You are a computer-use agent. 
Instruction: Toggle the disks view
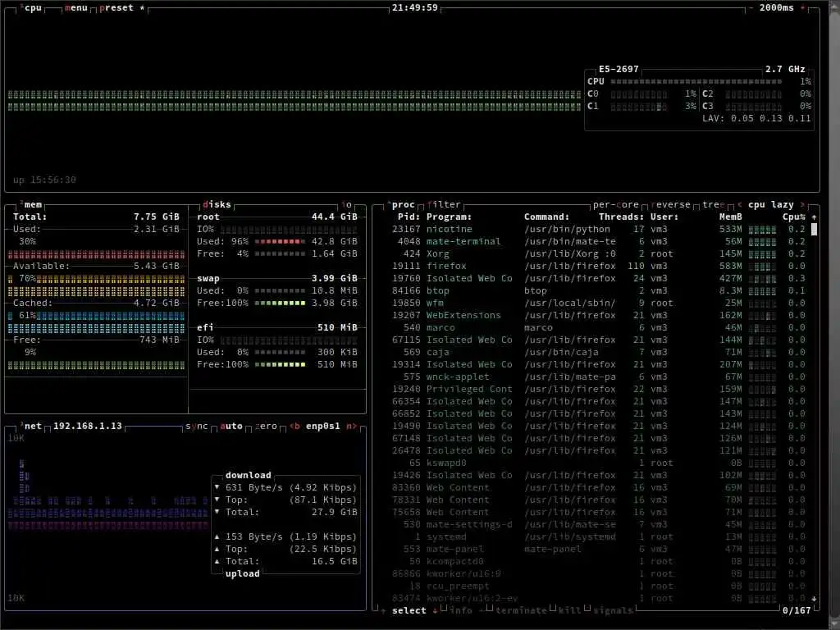click(217, 204)
